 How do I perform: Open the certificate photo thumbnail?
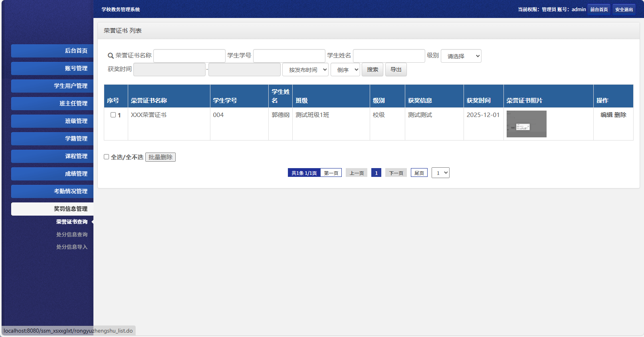click(x=527, y=124)
